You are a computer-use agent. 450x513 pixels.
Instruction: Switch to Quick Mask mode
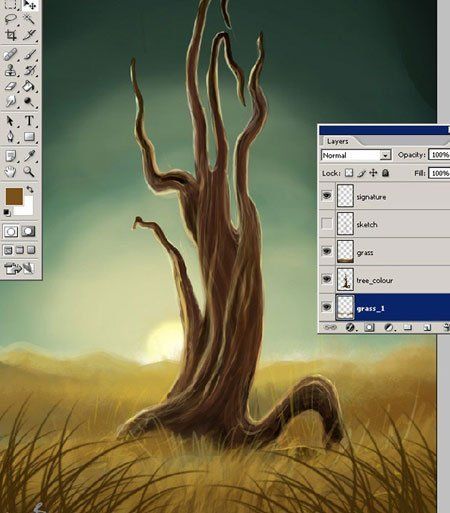pos(29,231)
